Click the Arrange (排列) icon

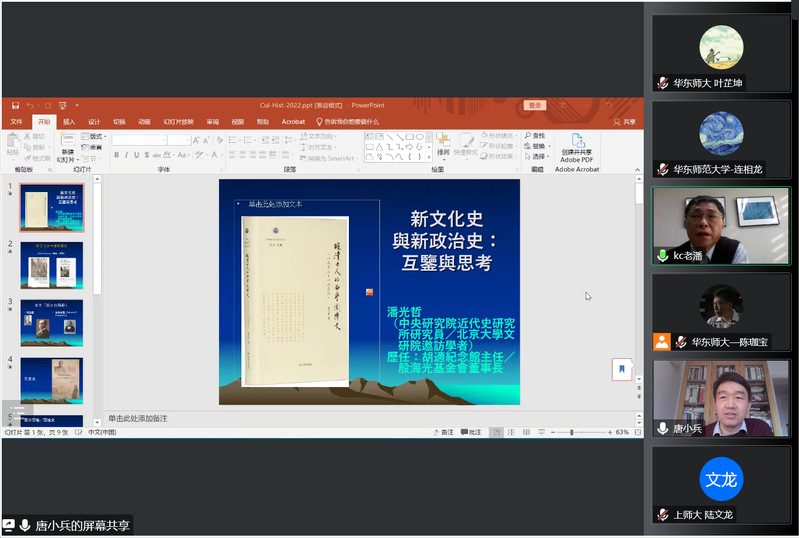pos(443,144)
